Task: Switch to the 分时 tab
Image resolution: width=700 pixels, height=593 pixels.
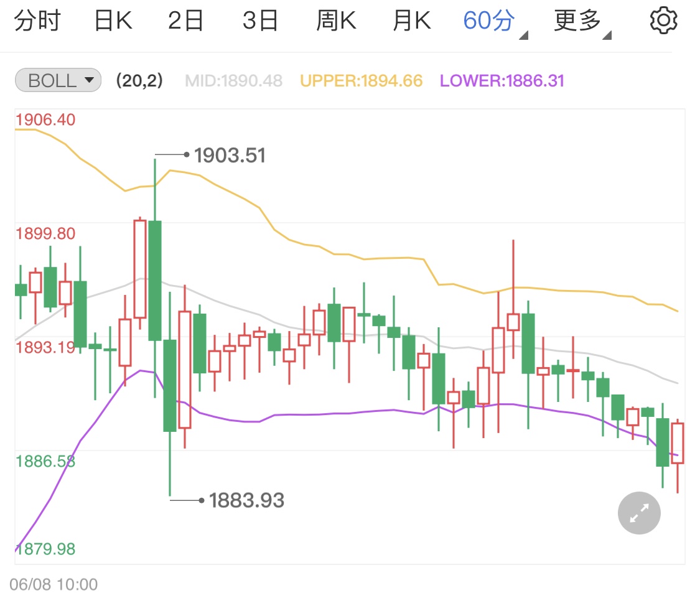Action: 37,21
